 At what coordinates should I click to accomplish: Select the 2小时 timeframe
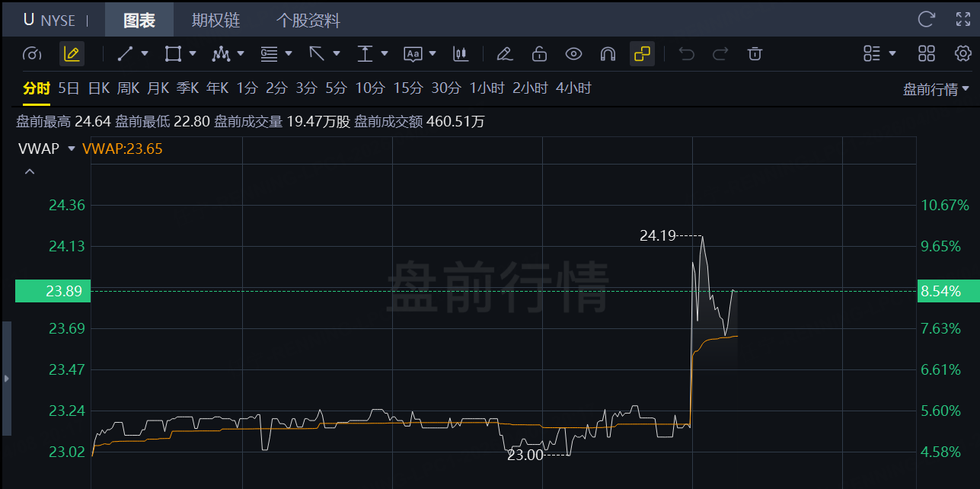(530, 88)
